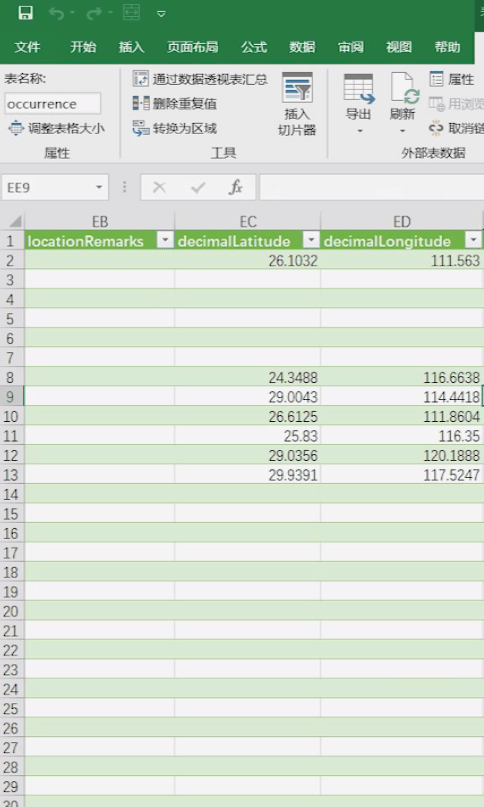Image resolution: width=484 pixels, height=807 pixels.
Task: Click the 导出 export table icon
Action: pyautogui.click(x=359, y=88)
